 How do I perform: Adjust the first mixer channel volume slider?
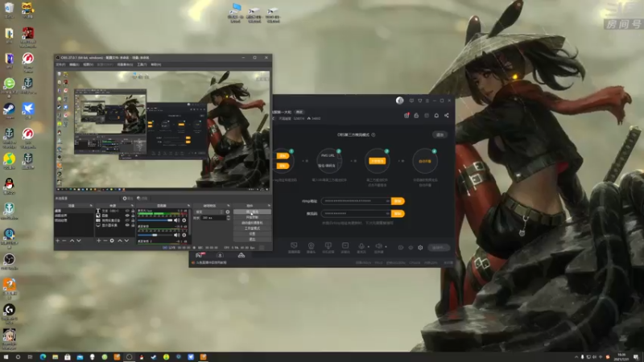click(x=155, y=220)
